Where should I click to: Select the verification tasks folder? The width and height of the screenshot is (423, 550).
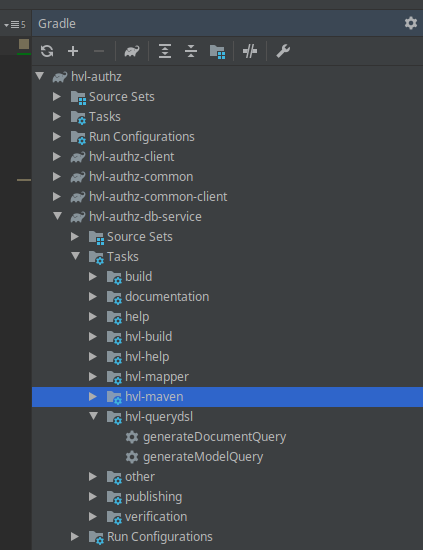click(x=156, y=517)
